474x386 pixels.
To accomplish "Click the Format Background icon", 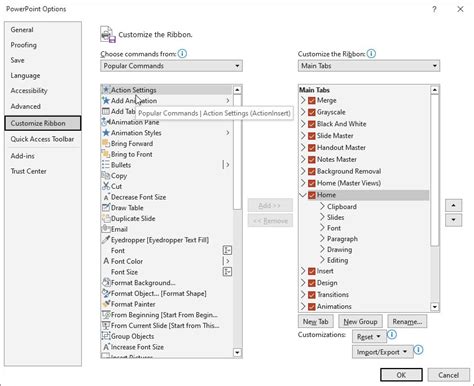I will pyautogui.click(x=106, y=283).
